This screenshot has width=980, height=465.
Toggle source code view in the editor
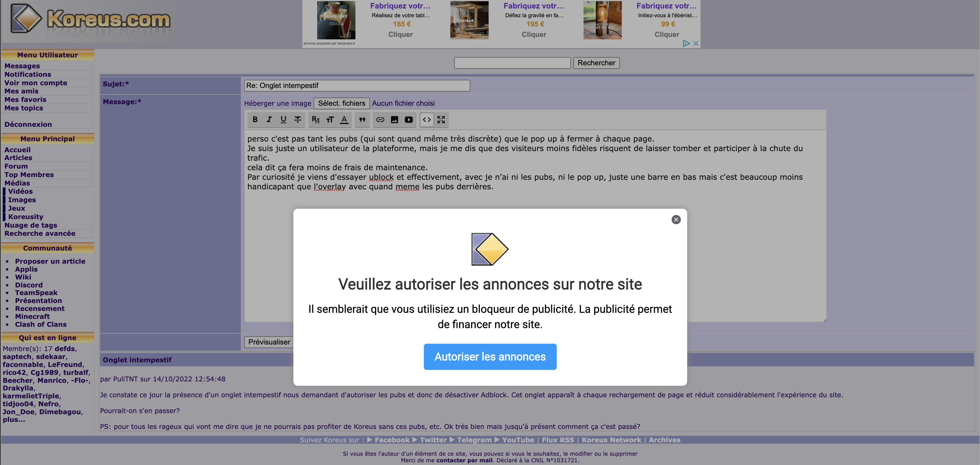click(x=427, y=120)
